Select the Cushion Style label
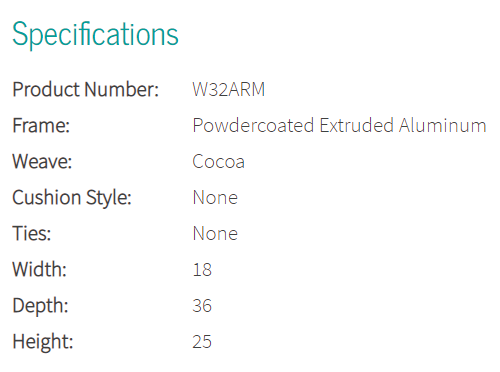This screenshot has width=500, height=372. 72,198
